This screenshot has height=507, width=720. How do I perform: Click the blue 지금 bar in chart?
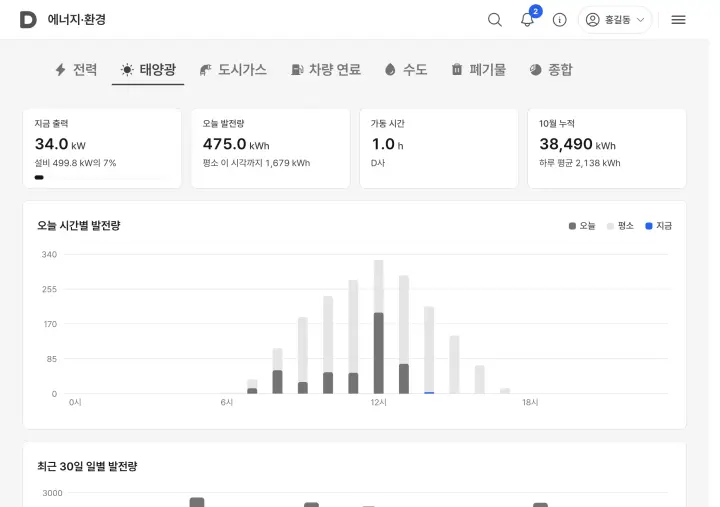[x=429, y=393]
